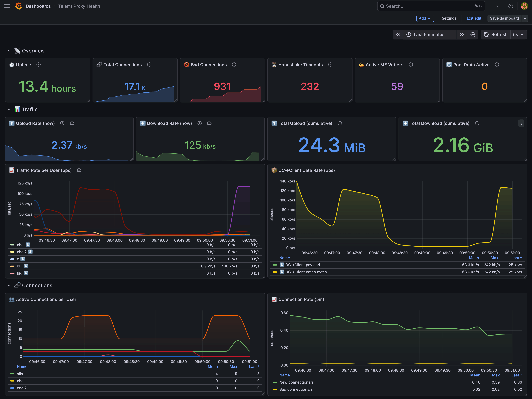Shift time range forward with double-right arrows
Image resolution: width=532 pixels, height=399 pixels.
tap(462, 34)
